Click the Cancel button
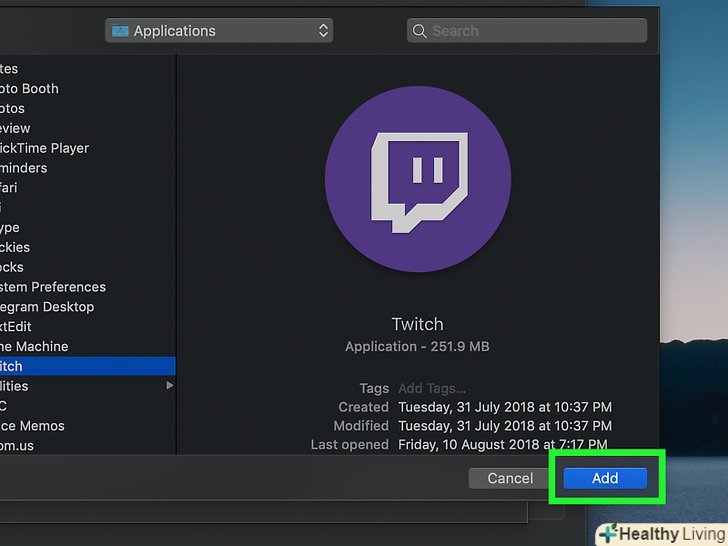Image resolution: width=728 pixels, height=546 pixels. click(x=510, y=478)
